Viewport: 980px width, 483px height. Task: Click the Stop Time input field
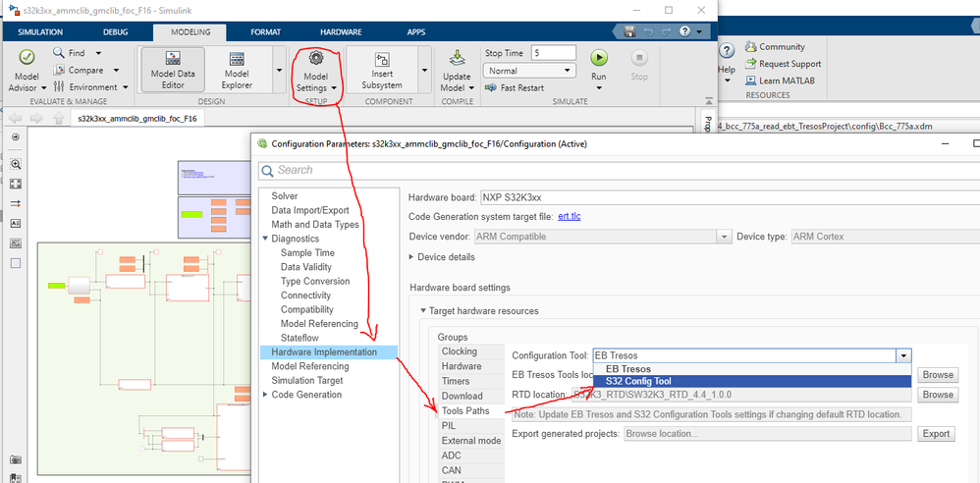[x=554, y=53]
